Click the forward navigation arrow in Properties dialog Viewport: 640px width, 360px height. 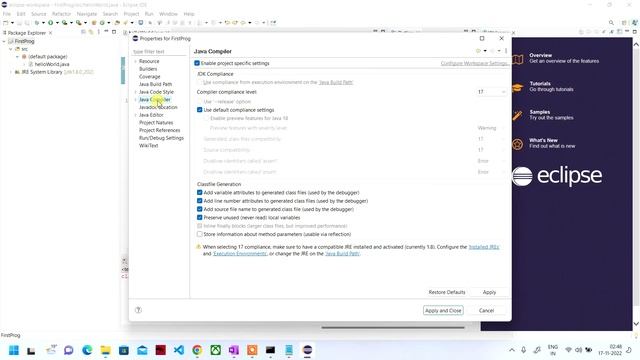492,51
